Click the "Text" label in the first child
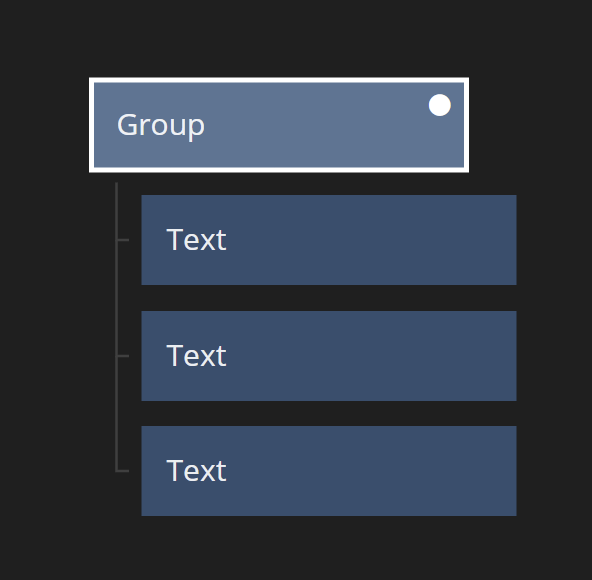Image resolution: width=592 pixels, height=580 pixels. (196, 240)
